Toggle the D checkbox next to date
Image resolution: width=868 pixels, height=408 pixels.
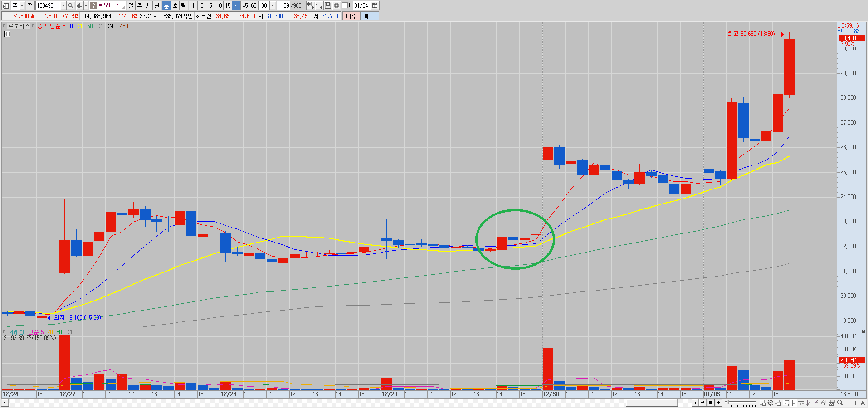(345, 5)
